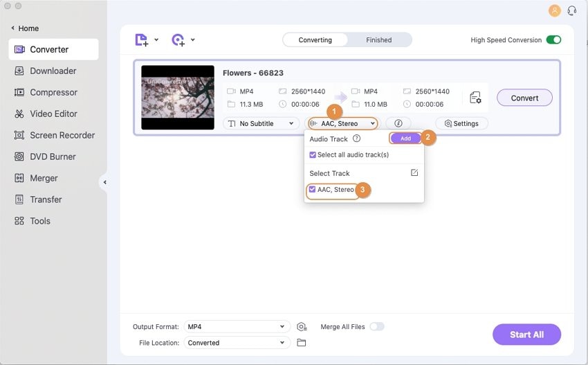
Task: Click the Start All button
Action: [x=526, y=335]
